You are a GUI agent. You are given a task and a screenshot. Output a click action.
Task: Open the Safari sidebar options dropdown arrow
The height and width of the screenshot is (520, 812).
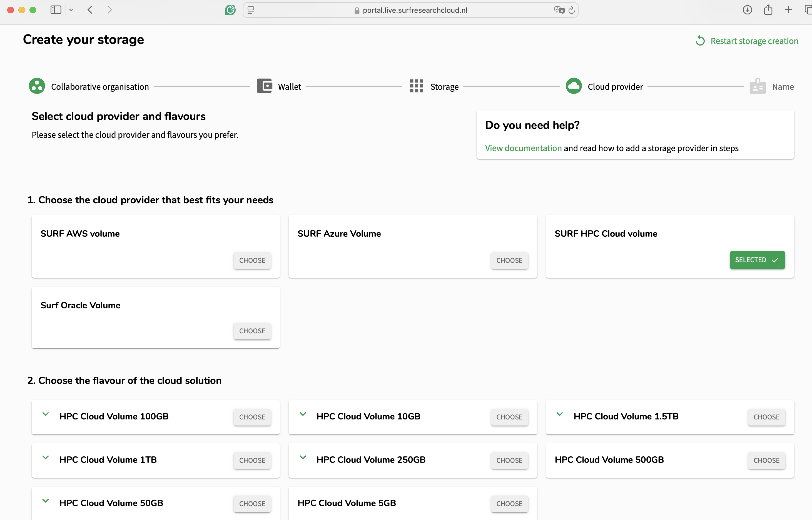point(71,10)
